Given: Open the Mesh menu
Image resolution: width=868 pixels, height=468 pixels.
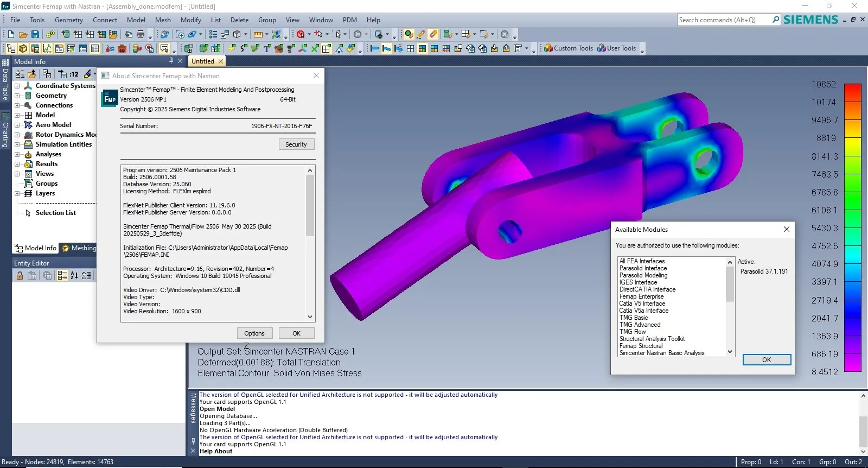Looking at the screenshot, I should 163,20.
